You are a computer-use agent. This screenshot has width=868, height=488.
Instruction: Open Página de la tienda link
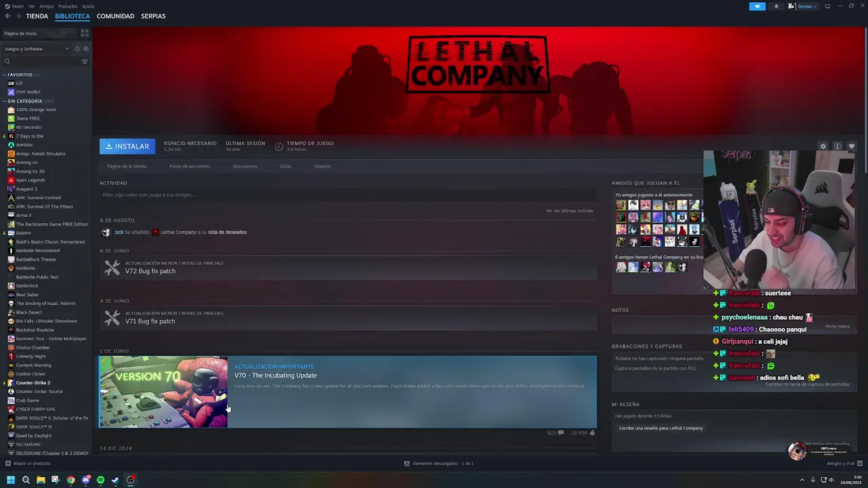126,166
